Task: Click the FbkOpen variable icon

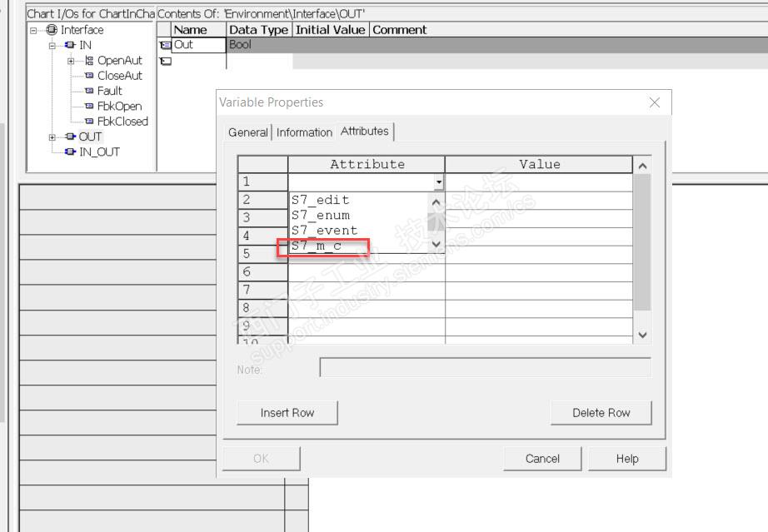Action: (x=88, y=106)
